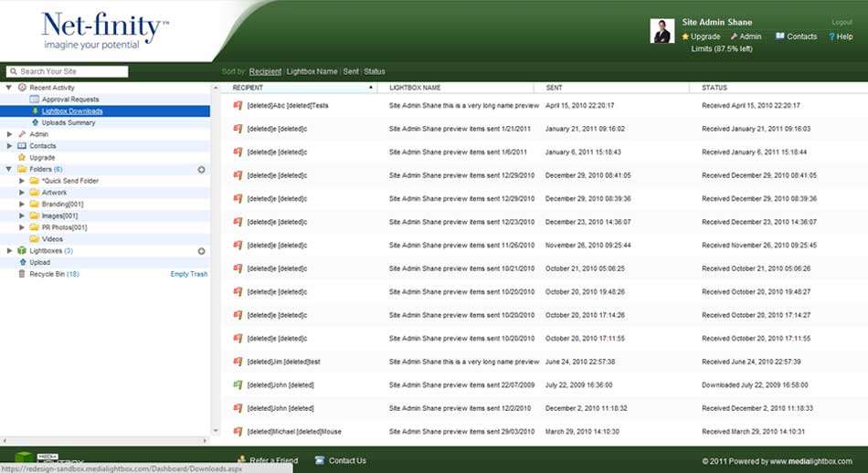Click the Status column header

[x=715, y=88]
